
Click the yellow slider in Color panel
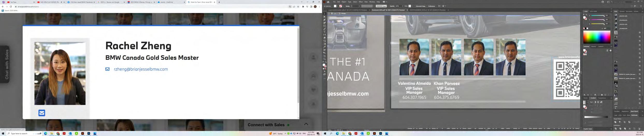597,24
